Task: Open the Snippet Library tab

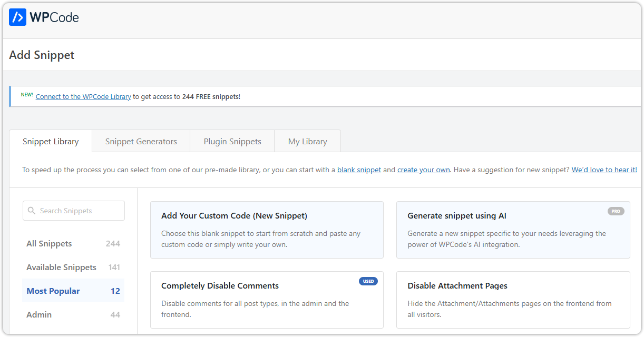Action: coord(51,141)
